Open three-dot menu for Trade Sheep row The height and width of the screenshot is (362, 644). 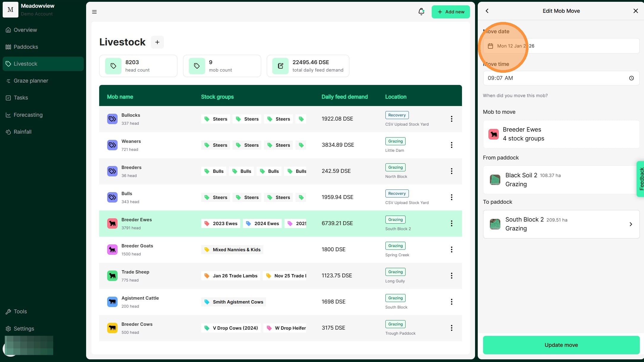point(451,276)
